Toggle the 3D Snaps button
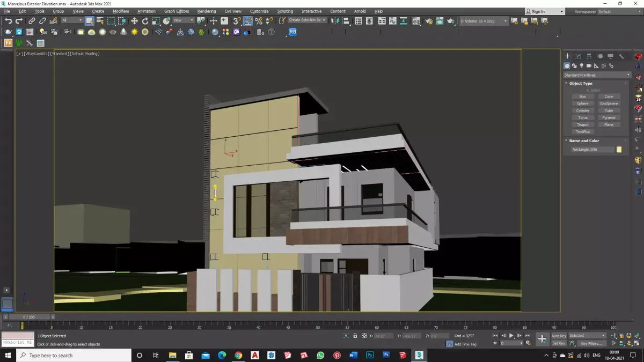Viewport: 644px width, 362px height. pyautogui.click(x=236, y=21)
